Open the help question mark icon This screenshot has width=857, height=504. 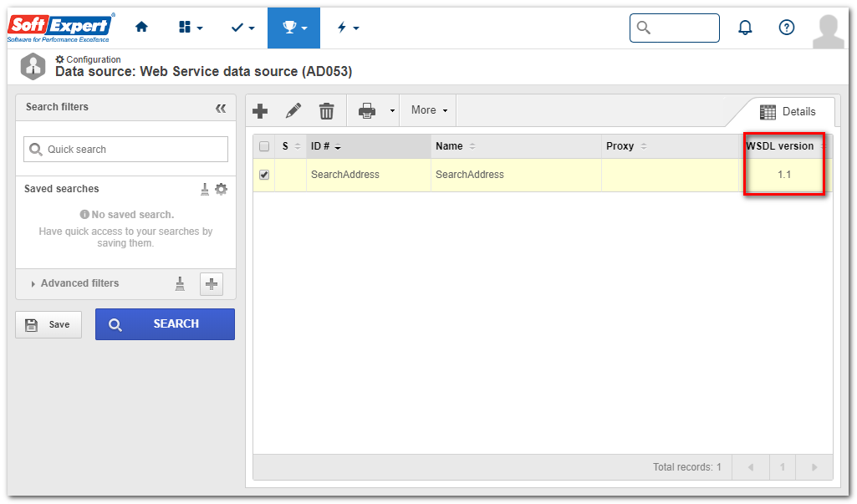[x=787, y=28]
